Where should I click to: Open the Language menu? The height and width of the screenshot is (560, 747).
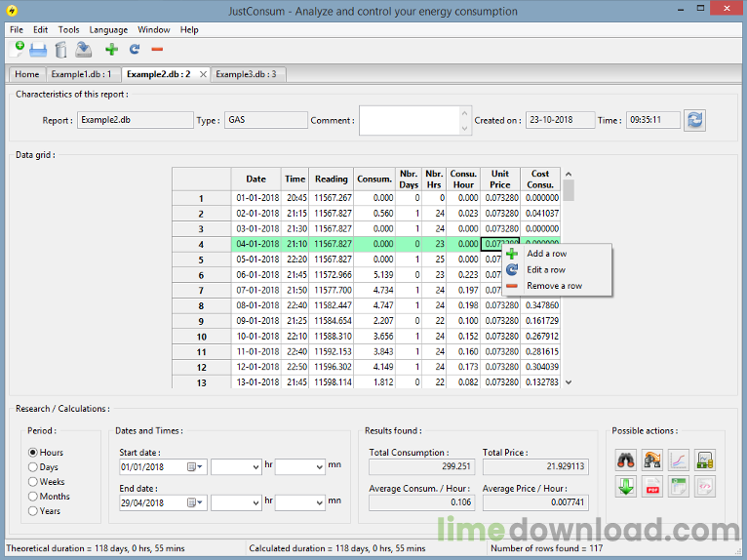108,29
